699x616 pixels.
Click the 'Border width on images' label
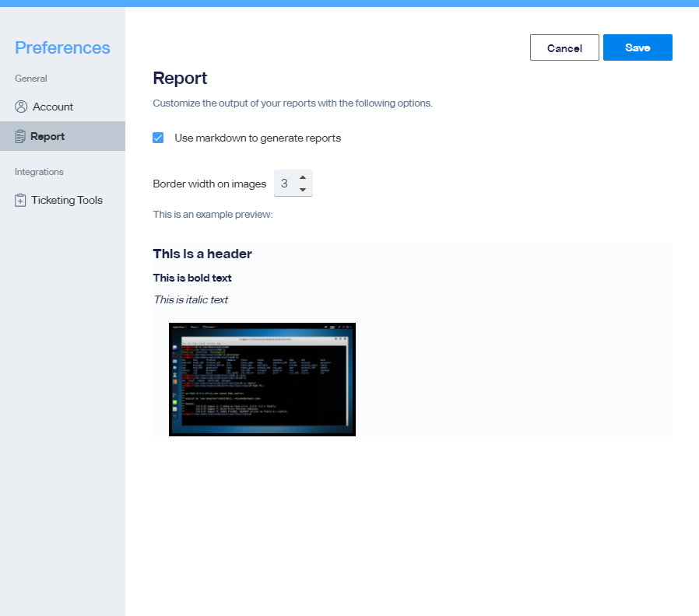[209, 184]
